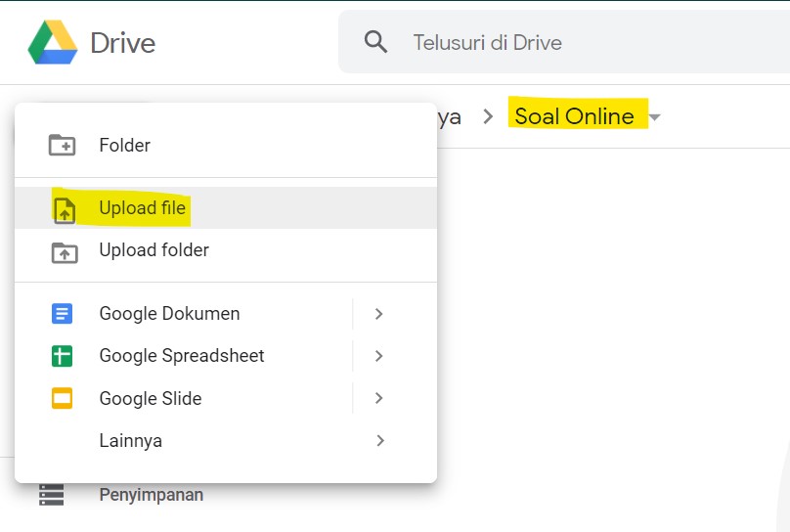Click the new Folder icon

[62, 145]
